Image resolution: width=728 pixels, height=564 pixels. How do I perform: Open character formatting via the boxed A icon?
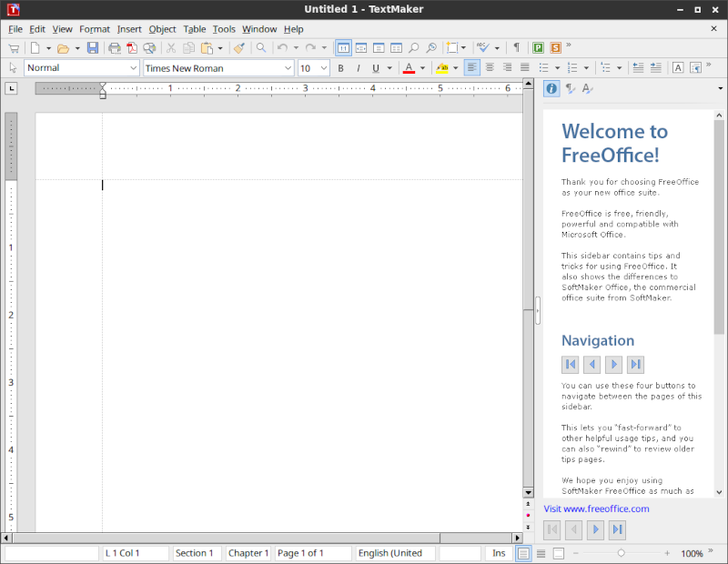(678, 68)
